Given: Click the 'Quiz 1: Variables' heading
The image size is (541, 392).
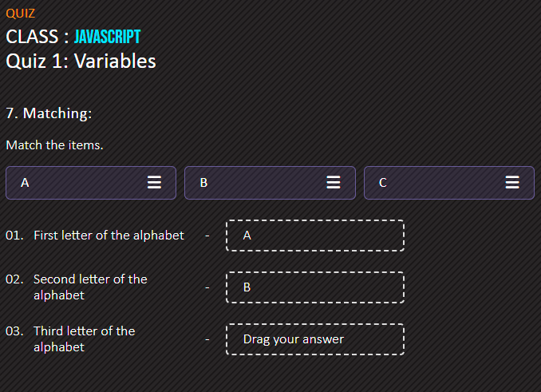Looking at the screenshot, I should tap(81, 61).
